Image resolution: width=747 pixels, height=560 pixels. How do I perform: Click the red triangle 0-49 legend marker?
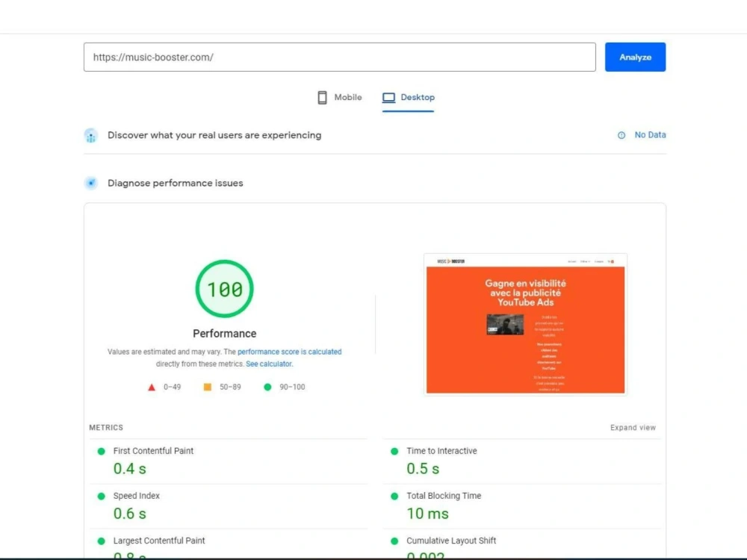(x=152, y=387)
